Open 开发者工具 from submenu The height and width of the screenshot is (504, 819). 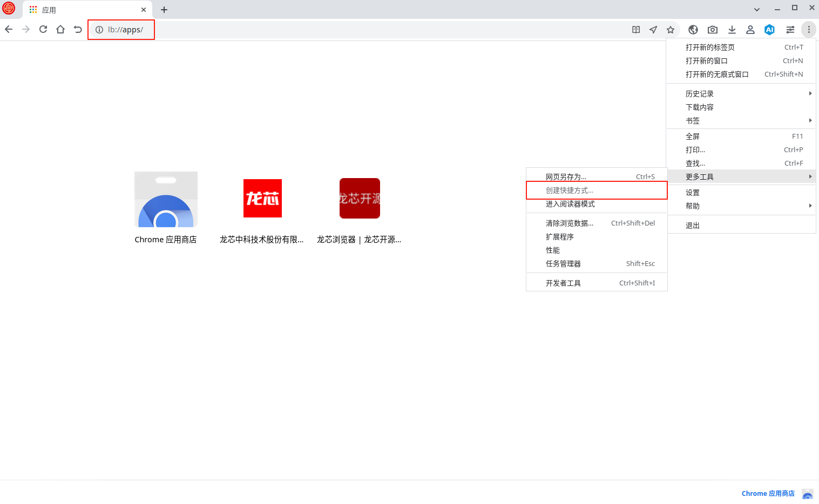coord(597,283)
